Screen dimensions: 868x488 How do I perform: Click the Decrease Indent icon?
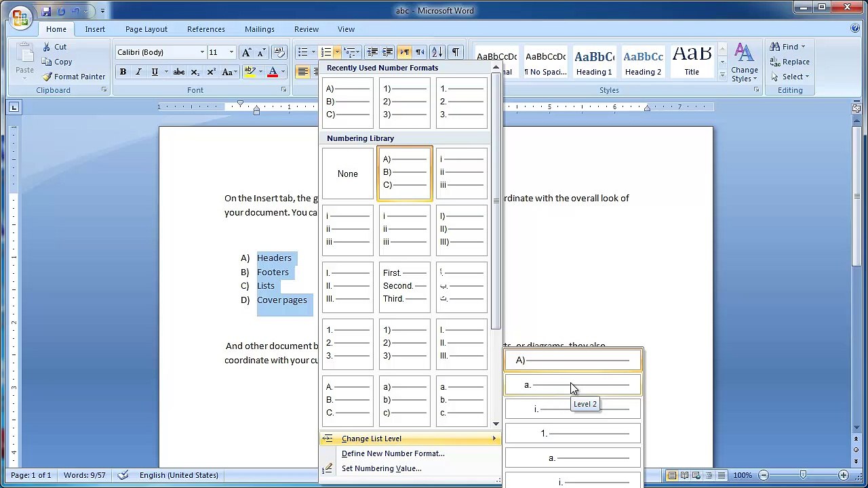372,52
